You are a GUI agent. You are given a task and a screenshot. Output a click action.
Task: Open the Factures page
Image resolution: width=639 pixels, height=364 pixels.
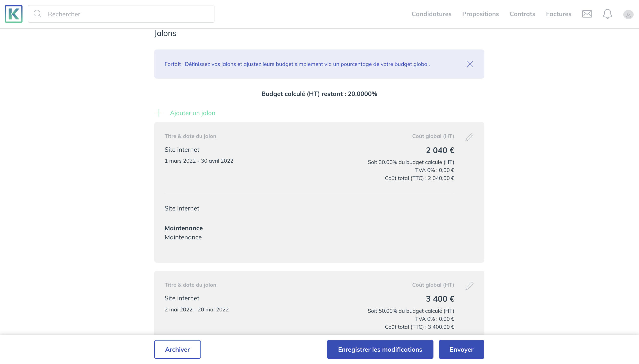558,14
